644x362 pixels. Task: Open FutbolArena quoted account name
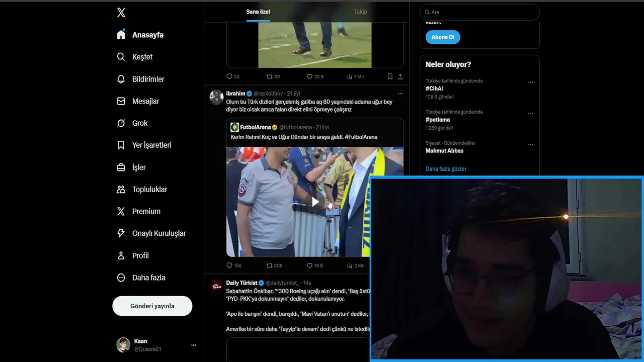pos(255,127)
